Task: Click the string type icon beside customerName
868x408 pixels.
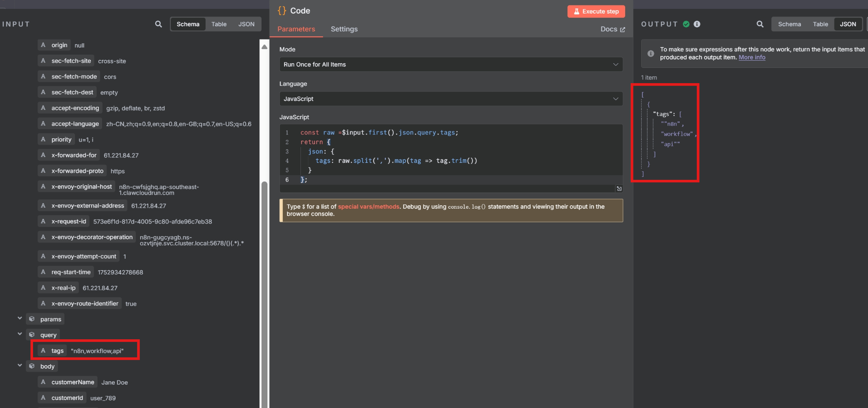Action: (43, 382)
